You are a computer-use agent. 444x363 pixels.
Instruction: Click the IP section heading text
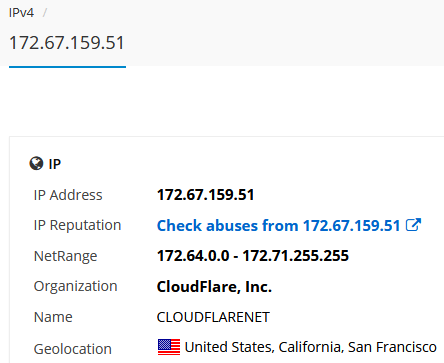(55, 164)
